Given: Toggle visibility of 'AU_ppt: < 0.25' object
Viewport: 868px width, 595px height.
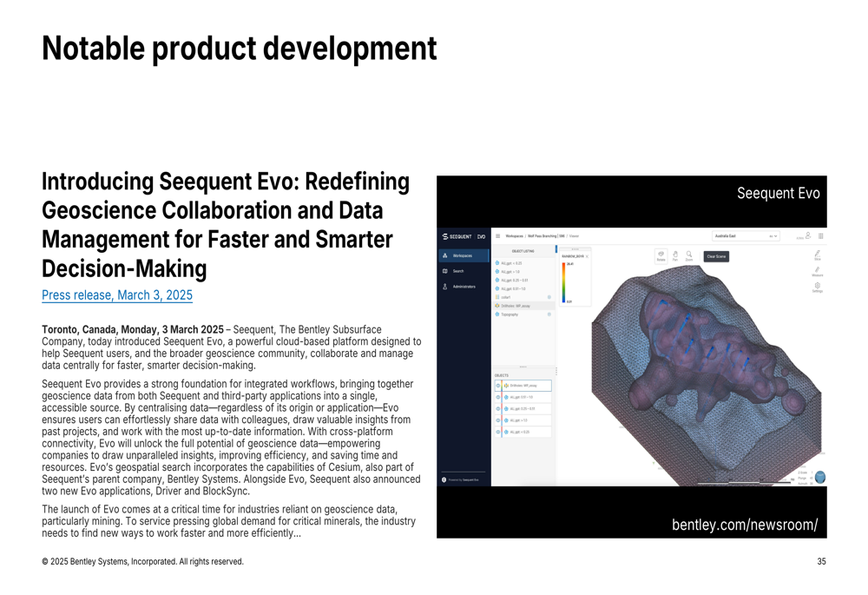Looking at the screenshot, I should [498, 432].
